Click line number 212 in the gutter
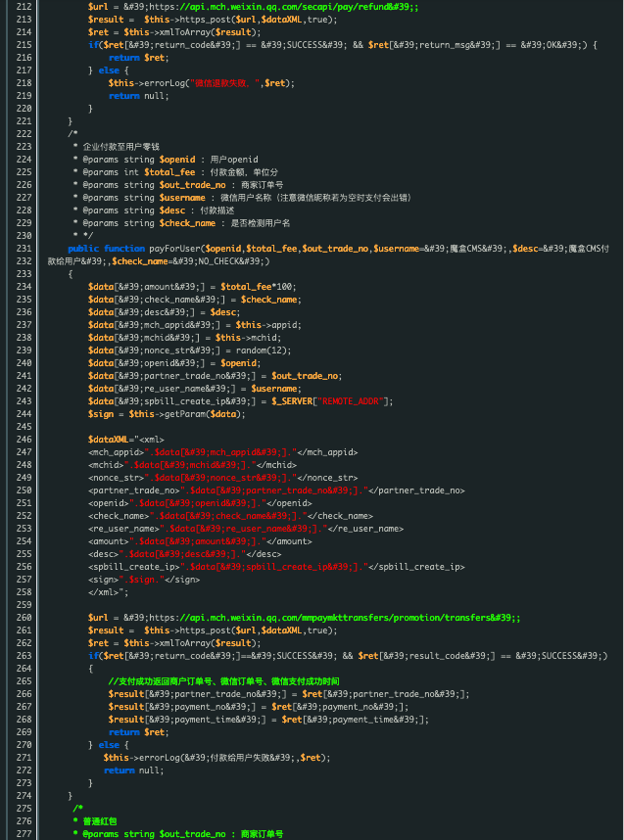The image size is (624, 840). click(24, 7)
